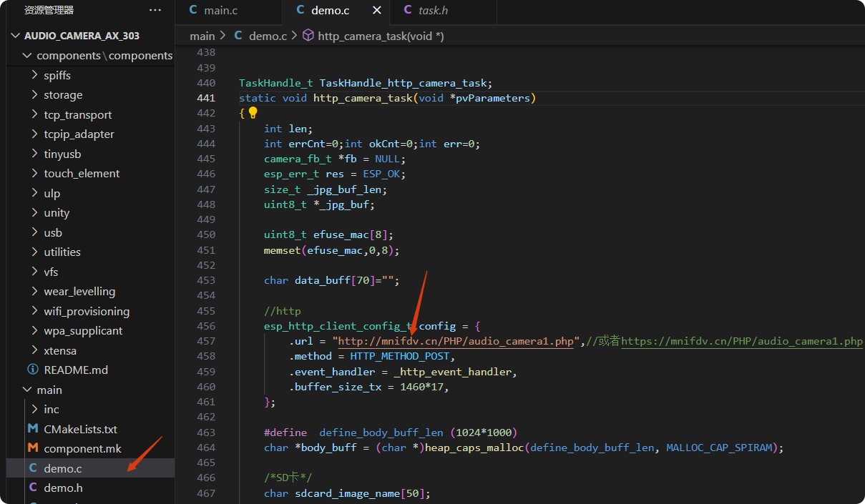Click the C icon of main.c tab
865x504 pixels.
(x=193, y=10)
